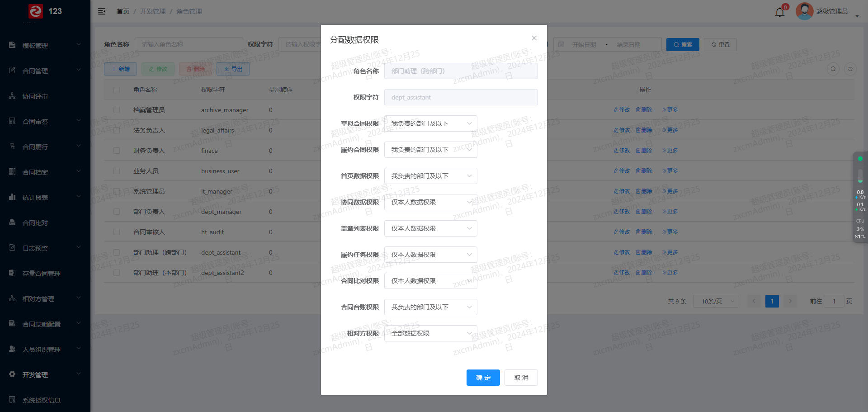Click the notification bell icon
Image resolution: width=868 pixels, height=412 pixels.
click(780, 12)
